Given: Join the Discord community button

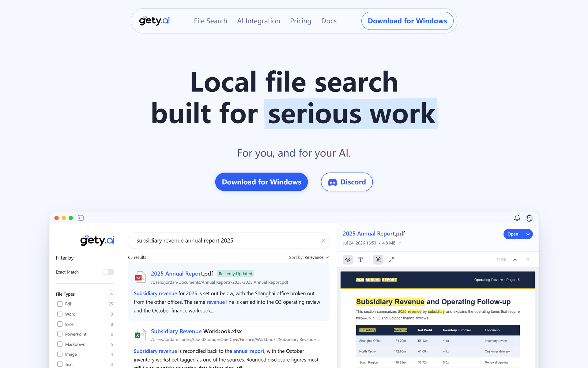Looking at the screenshot, I should pyautogui.click(x=347, y=182).
